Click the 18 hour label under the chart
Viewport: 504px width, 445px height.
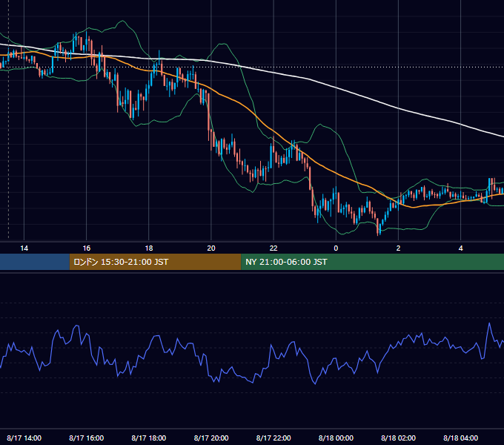pyautogui.click(x=149, y=248)
